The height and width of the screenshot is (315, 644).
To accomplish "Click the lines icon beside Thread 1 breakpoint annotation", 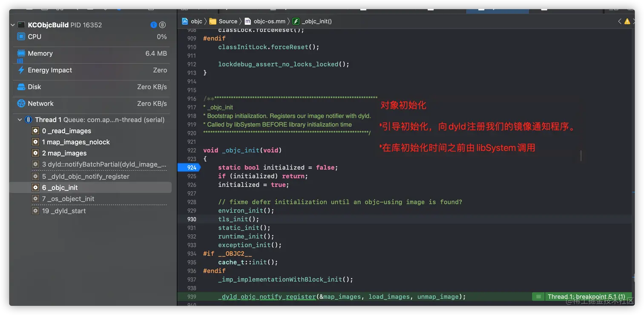I will tap(538, 297).
